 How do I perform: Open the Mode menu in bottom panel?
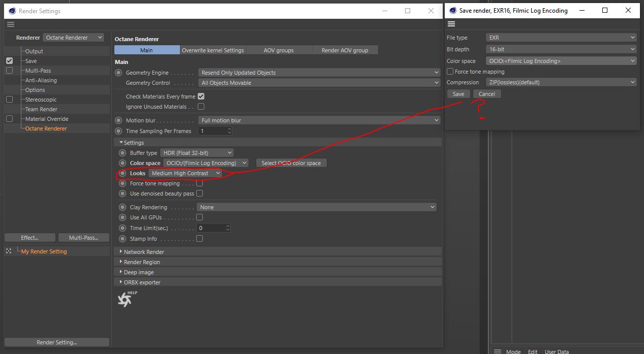point(513,351)
